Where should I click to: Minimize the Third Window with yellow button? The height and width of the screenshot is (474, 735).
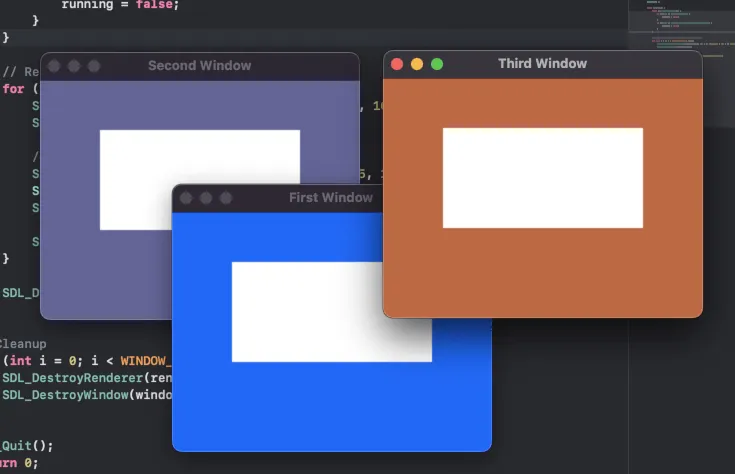tap(417, 64)
